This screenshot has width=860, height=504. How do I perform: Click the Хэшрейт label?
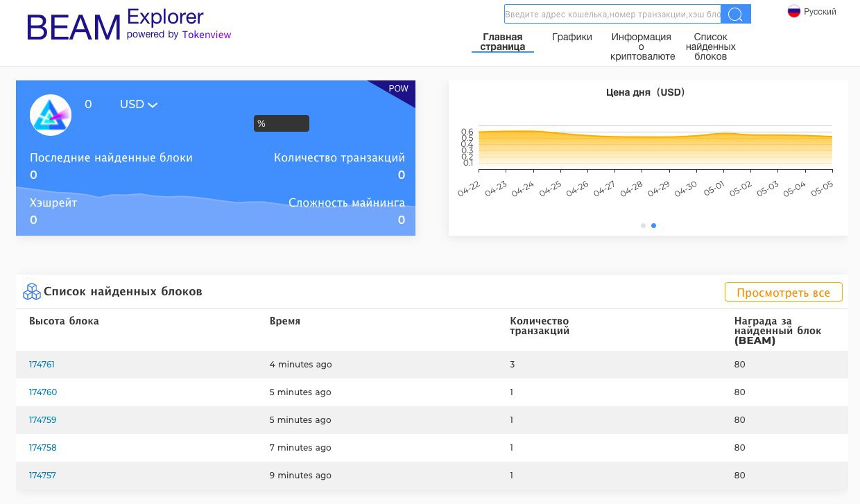[53, 203]
